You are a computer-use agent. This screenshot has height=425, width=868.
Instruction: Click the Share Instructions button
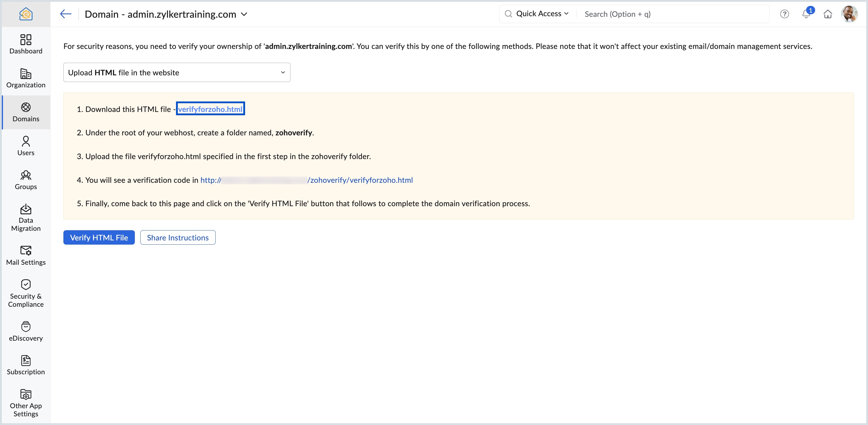tap(178, 237)
